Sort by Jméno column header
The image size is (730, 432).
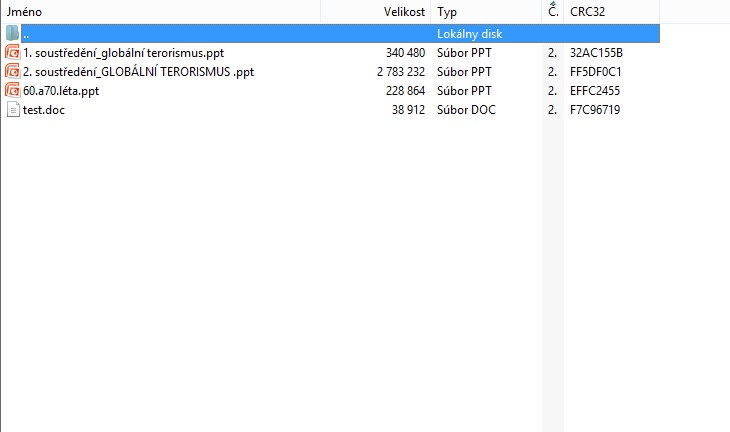coord(161,12)
